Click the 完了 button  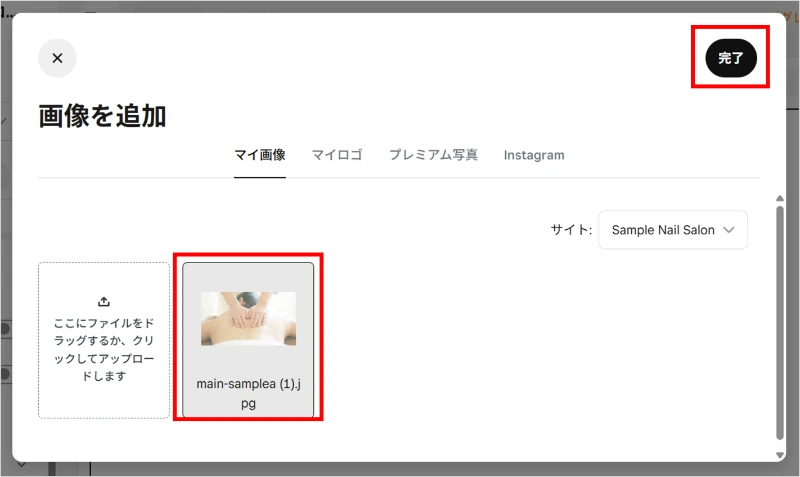[x=731, y=58]
